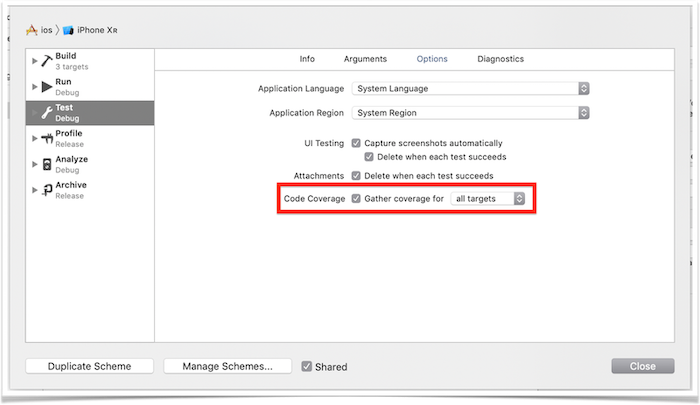Uncheck Gather coverage for checkbox
This screenshot has width=700, height=405.
[356, 199]
